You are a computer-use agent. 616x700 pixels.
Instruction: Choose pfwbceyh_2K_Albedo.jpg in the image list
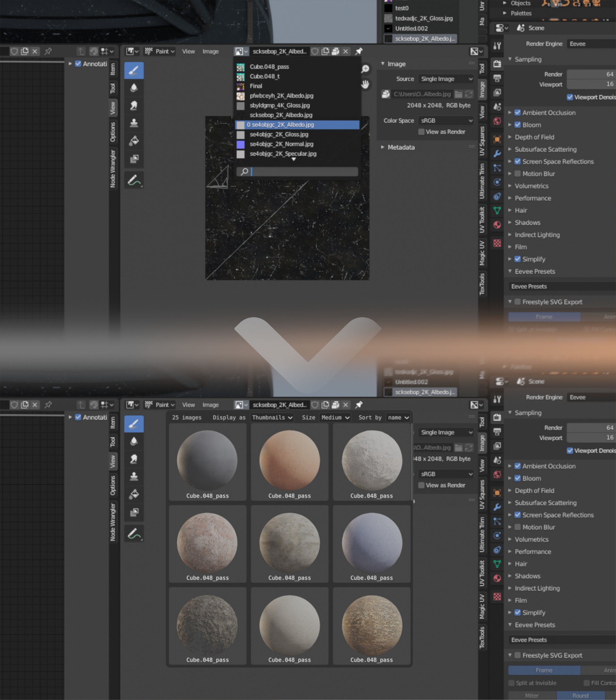[297, 96]
